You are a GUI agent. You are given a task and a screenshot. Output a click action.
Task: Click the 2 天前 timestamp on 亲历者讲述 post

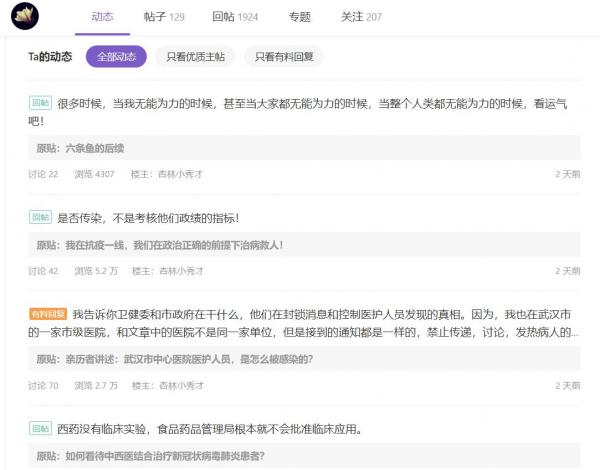568,385
